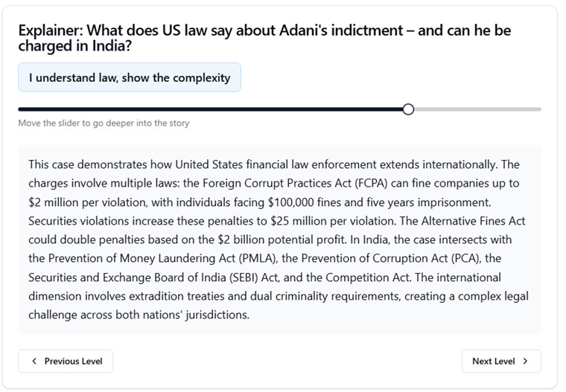Click the unfilled grey part of the slider track
566x392 pixels.
477,109
